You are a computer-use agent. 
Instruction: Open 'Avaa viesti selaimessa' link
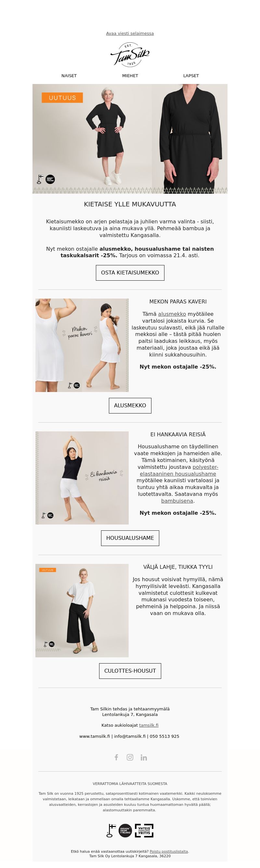(130, 33)
